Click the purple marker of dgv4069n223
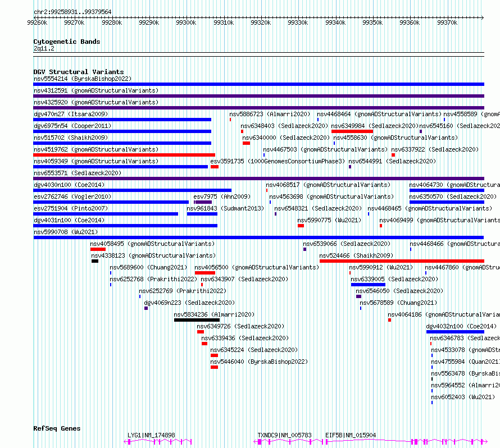Screen dimensions: 500x448 [x=146, y=308]
